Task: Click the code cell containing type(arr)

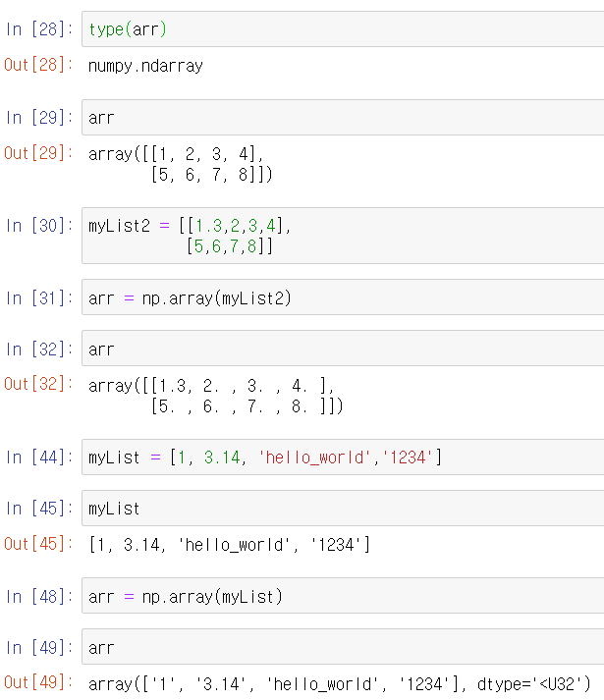Action: 343,29
